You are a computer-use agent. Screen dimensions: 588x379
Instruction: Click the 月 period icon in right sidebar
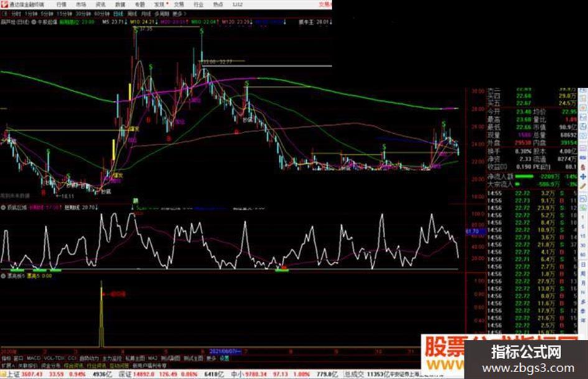tap(583, 283)
